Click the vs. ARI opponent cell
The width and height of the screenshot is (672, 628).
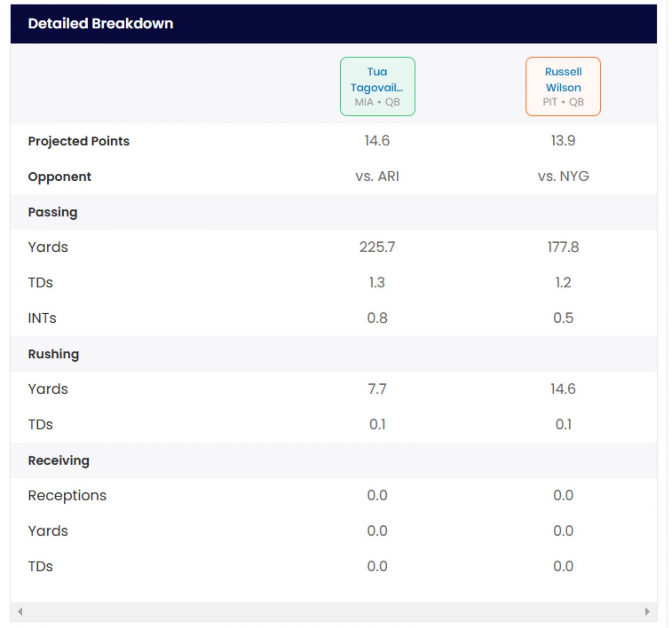(377, 176)
